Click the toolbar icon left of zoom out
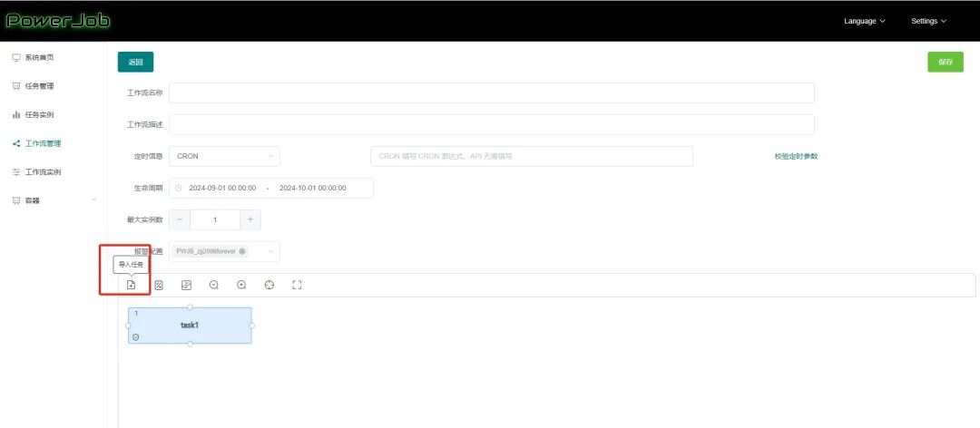The height and width of the screenshot is (428, 980). [x=186, y=285]
